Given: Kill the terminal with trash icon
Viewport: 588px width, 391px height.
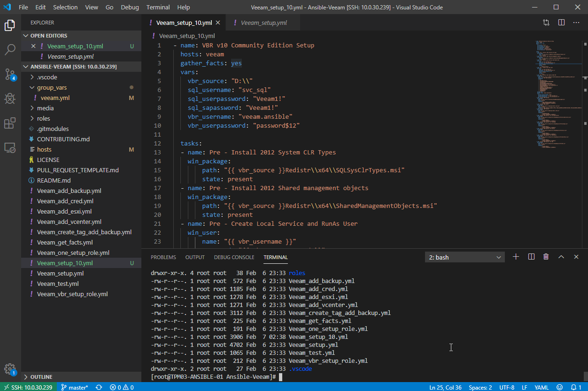Looking at the screenshot, I should pos(546,257).
